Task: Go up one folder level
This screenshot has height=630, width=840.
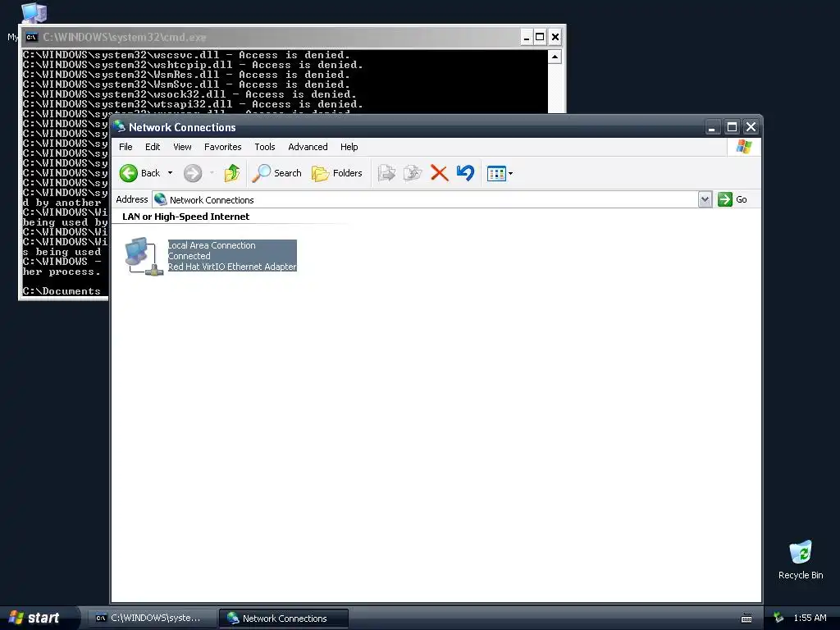Action: tap(232, 173)
